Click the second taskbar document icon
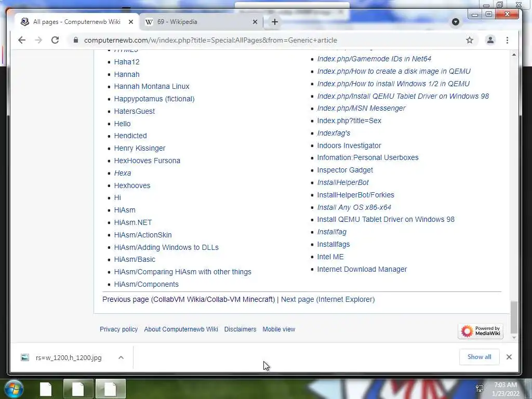Image resolution: width=532 pixels, height=399 pixels. tap(78, 389)
